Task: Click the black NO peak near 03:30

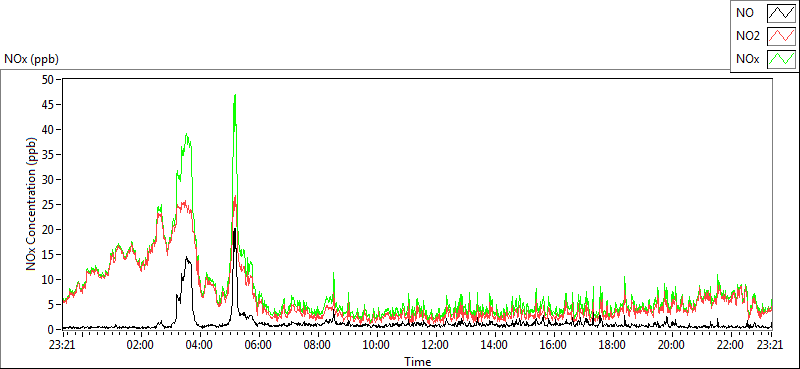Action: (x=187, y=258)
